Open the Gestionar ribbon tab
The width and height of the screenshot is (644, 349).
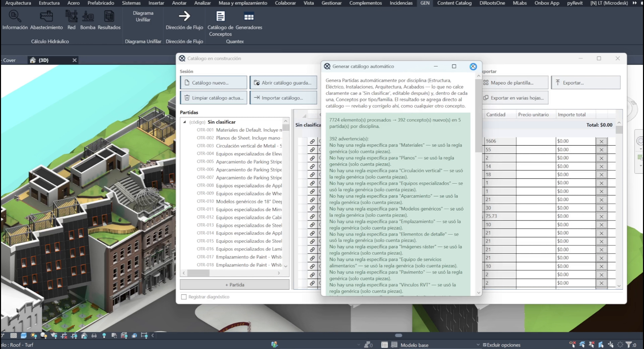[331, 3]
